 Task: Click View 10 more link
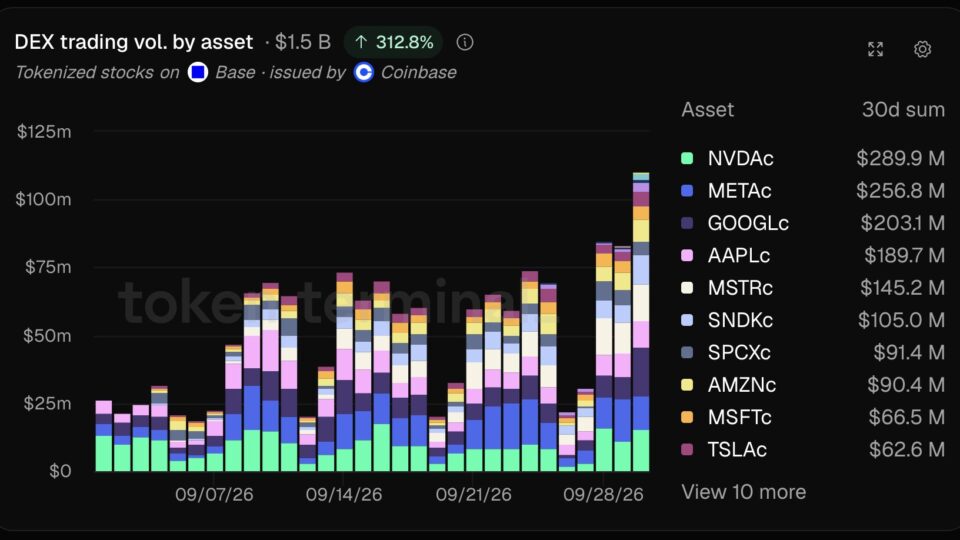click(743, 492)
